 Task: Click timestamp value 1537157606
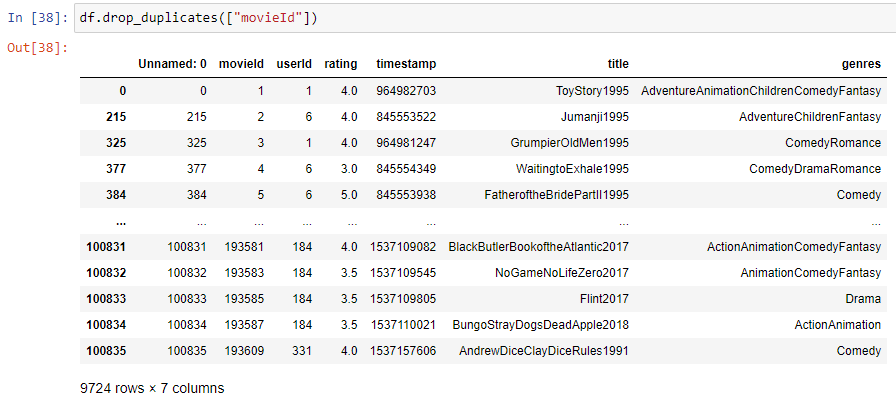coord(403,351)
